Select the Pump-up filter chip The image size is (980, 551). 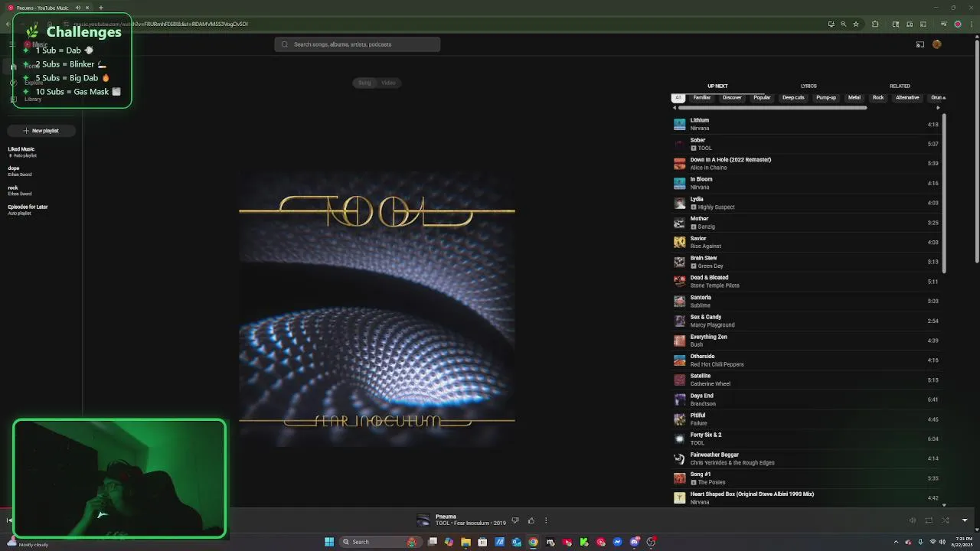point(826,98)
